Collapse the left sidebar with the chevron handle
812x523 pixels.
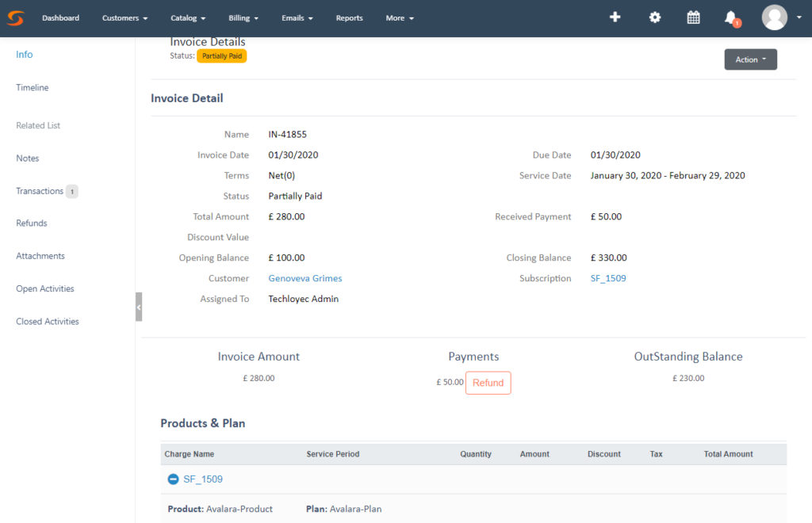[x=139, y=306]
